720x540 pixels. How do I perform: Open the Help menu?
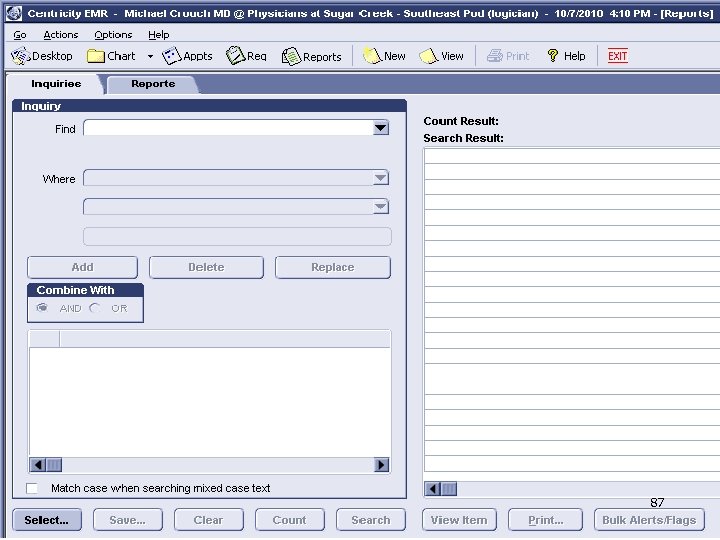158,35
